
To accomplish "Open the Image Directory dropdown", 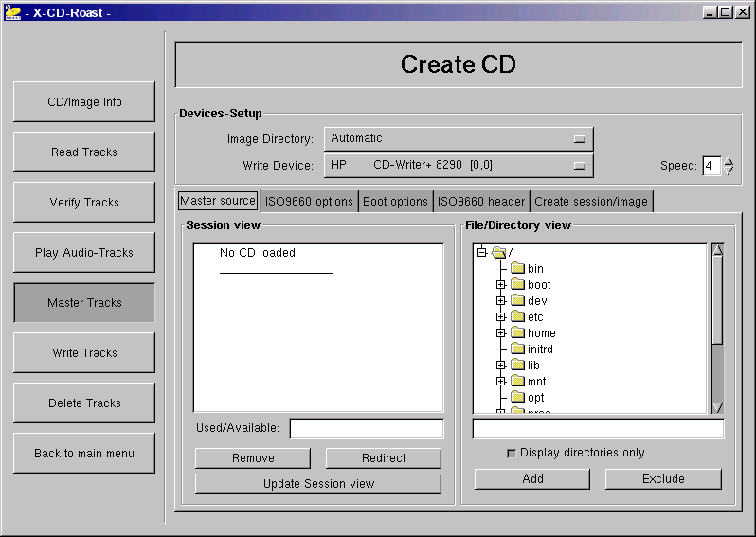I will [459, 139].
